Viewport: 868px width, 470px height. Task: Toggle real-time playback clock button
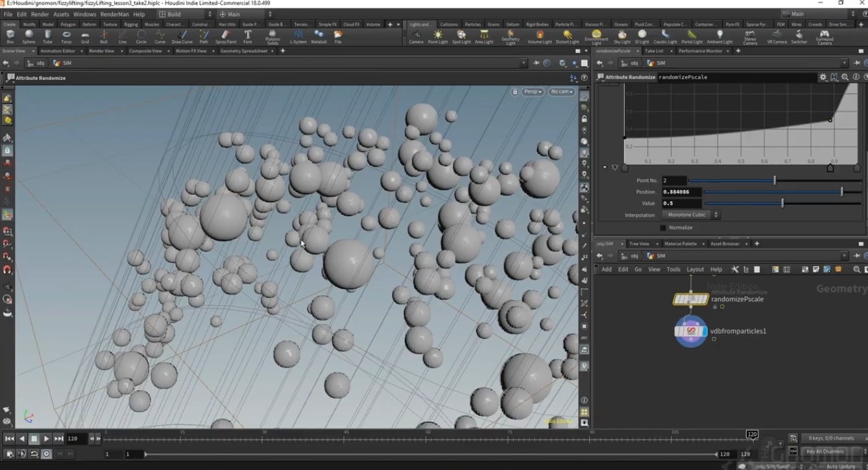pyautogui.click(x=47, y=454)
